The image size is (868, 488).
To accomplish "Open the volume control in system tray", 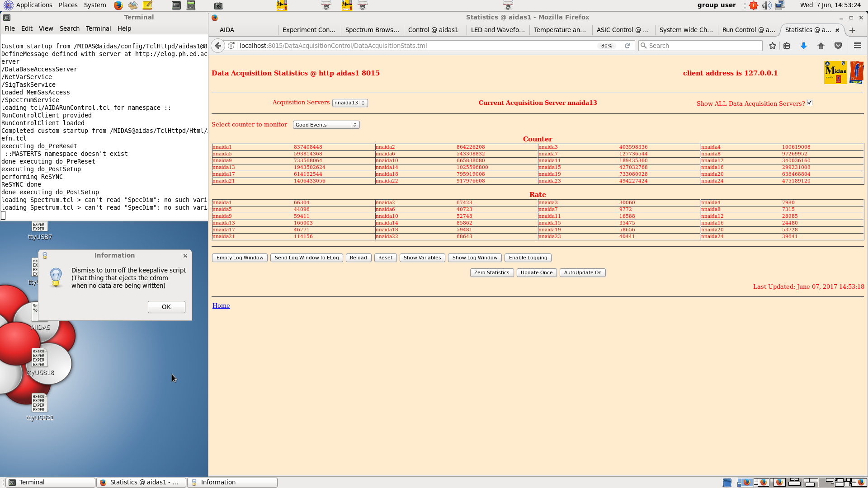I will [767, 5].
